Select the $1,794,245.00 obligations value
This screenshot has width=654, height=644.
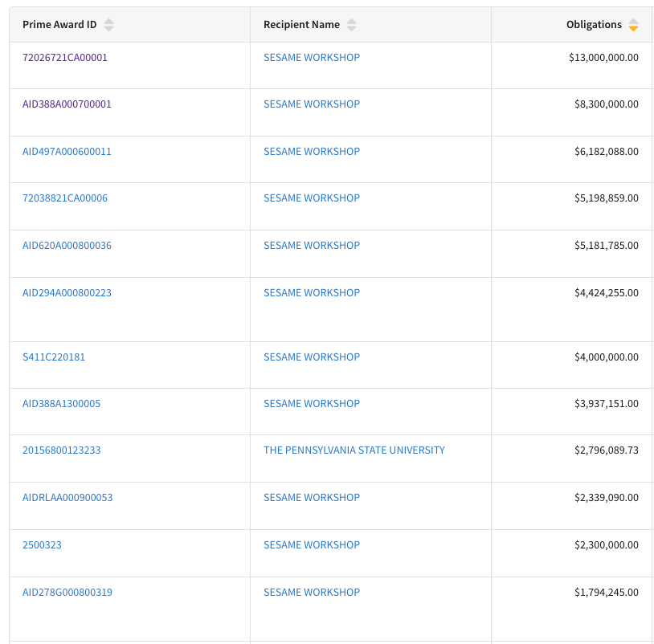pos(607,593)
